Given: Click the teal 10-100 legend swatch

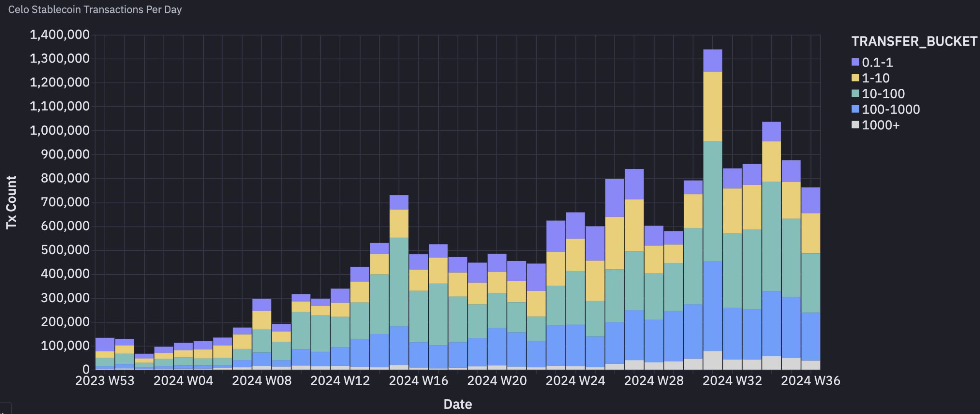Looking at the screenshot, I should 855,93.
